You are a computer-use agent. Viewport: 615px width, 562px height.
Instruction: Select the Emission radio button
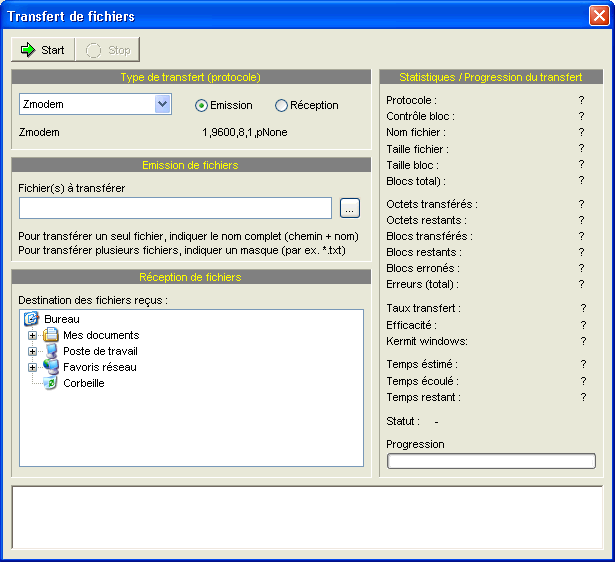coord(201,105)
